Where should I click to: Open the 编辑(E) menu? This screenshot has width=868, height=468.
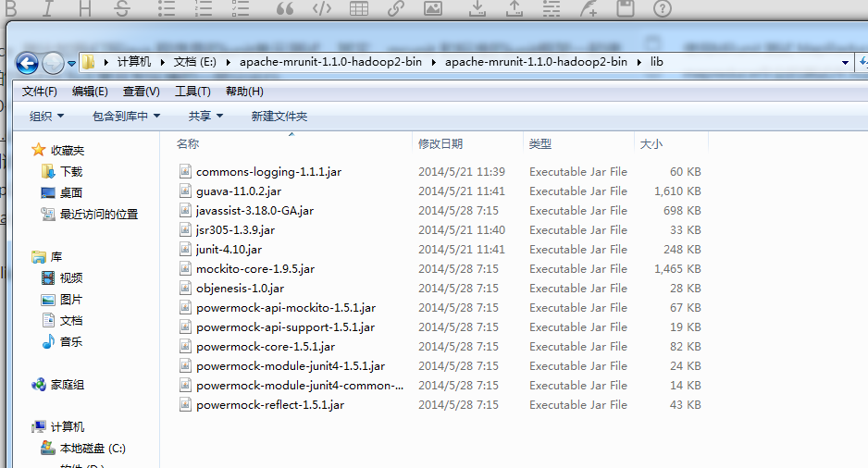tap(90, 92)
